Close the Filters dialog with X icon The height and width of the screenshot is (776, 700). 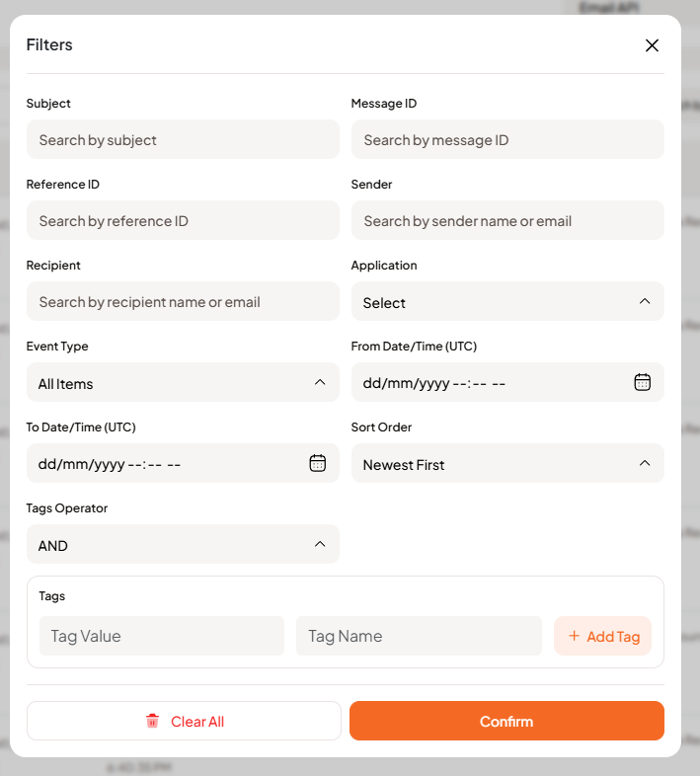(x=652, y=45)
